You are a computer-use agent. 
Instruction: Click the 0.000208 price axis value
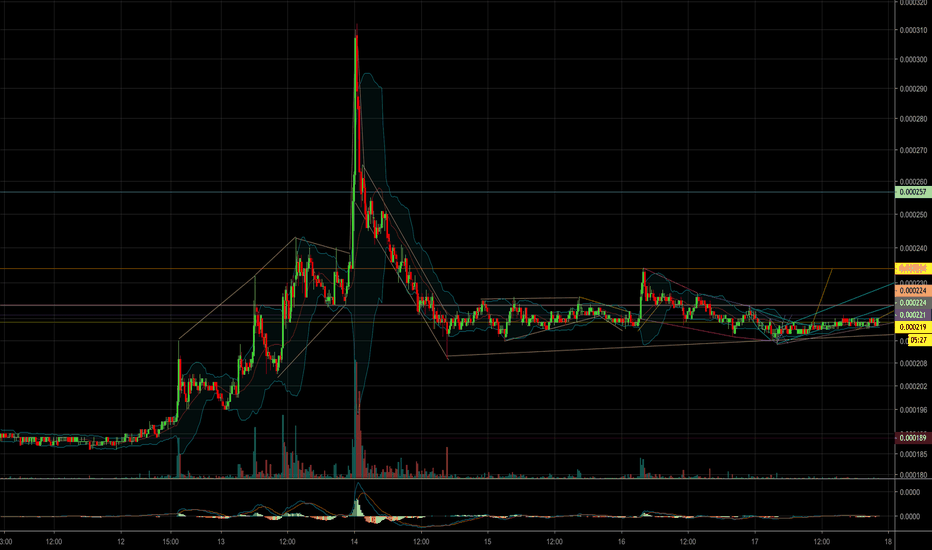(x=913, y=363)
